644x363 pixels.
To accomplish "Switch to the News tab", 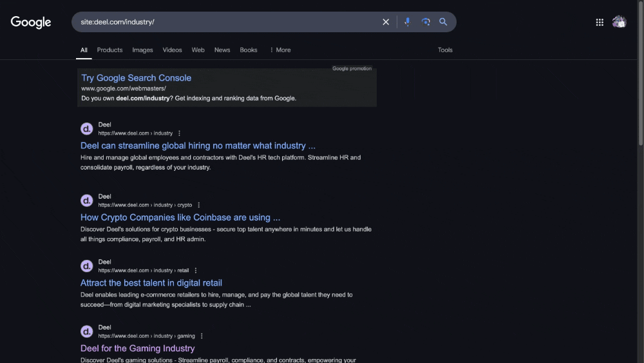I will point(222,50).
